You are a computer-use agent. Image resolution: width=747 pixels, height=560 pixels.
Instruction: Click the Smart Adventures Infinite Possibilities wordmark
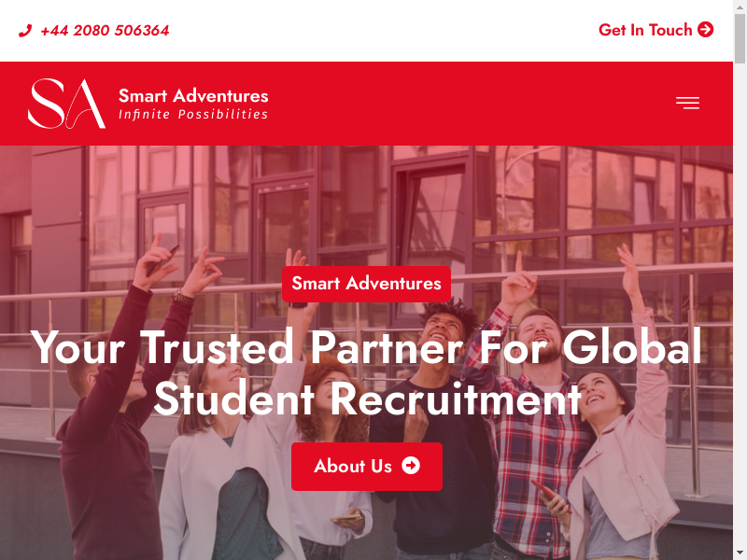pyautogui.click(x=193, y=104)
